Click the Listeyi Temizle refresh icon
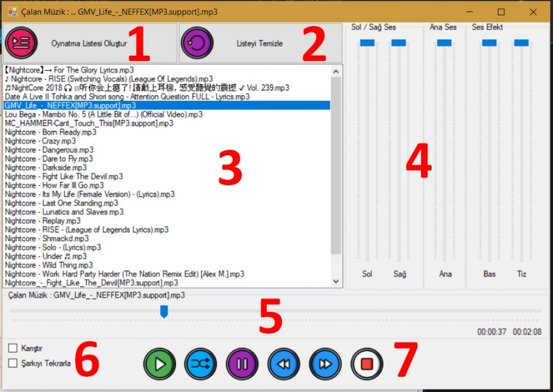 [199, 43]
